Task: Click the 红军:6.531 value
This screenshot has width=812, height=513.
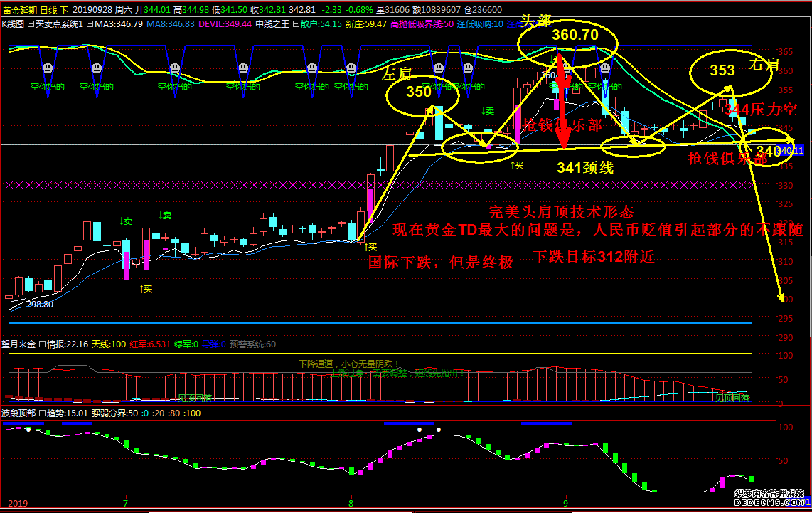Action: (x=150, y=344)
